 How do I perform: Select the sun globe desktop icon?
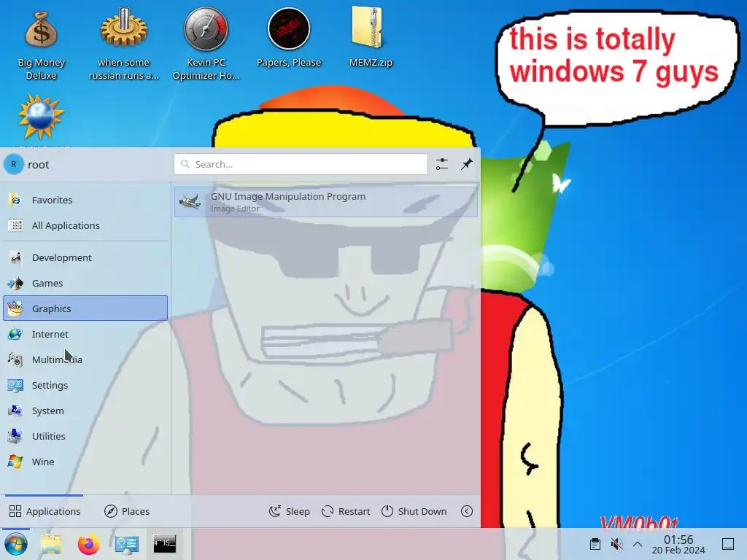pos(41,117)
